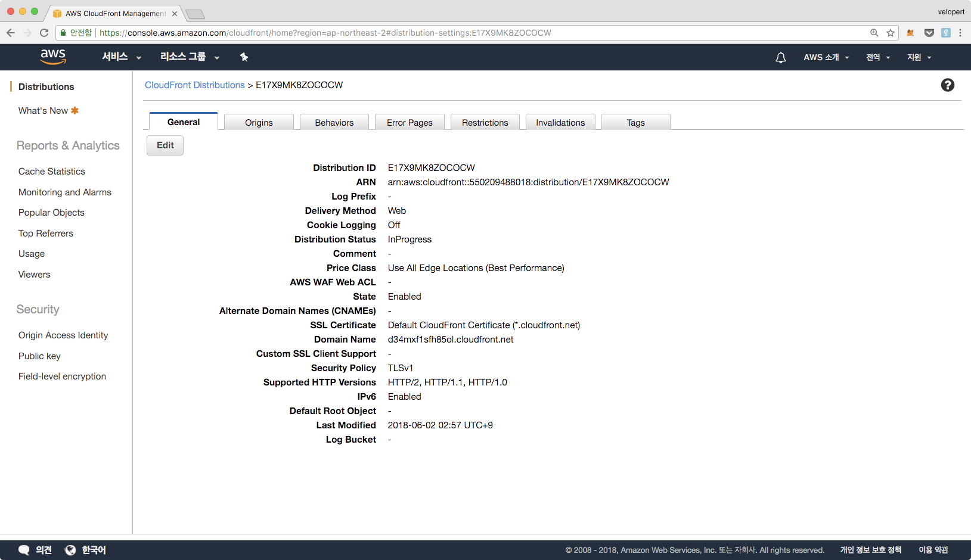Bookmark this page with the star icon
The height and width of the screenshot is (560, 971).
891,33
